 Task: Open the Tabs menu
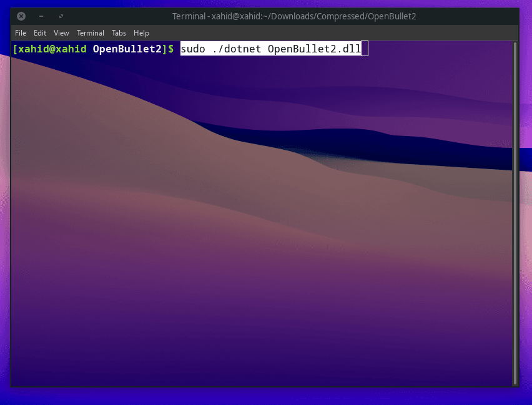pos(119,32)
